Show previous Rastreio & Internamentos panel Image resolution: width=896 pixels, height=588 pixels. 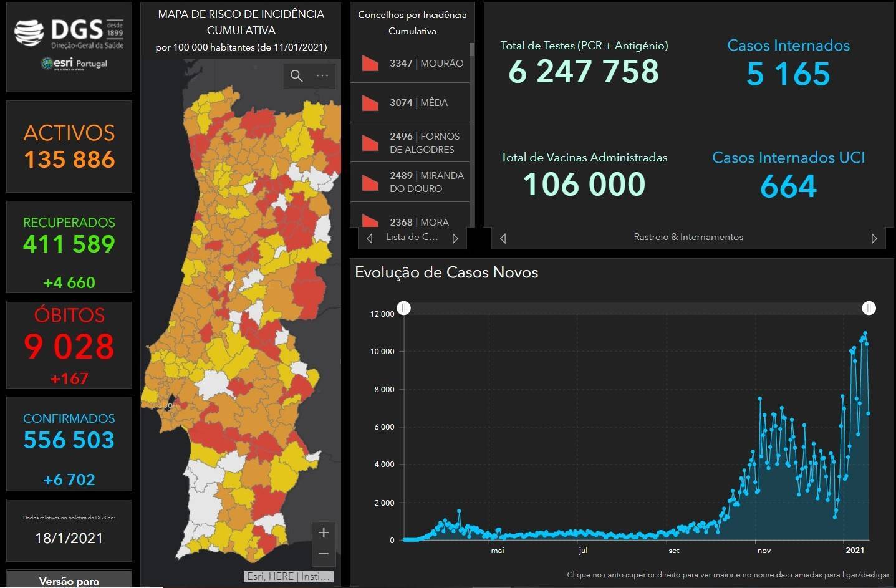coord(503,238)
